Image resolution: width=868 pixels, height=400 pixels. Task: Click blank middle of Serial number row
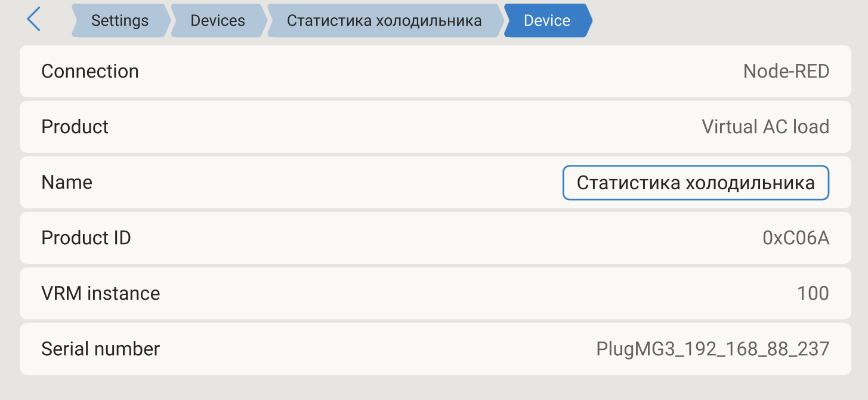pyautogui.click(x=376, y=349)
